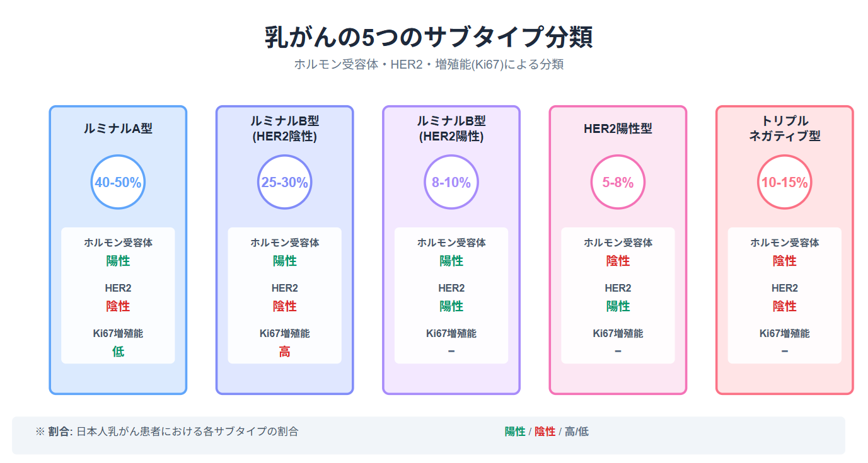
Task: Click the 40-50% circle for ルミナルA型
Action: click(118, 182)
